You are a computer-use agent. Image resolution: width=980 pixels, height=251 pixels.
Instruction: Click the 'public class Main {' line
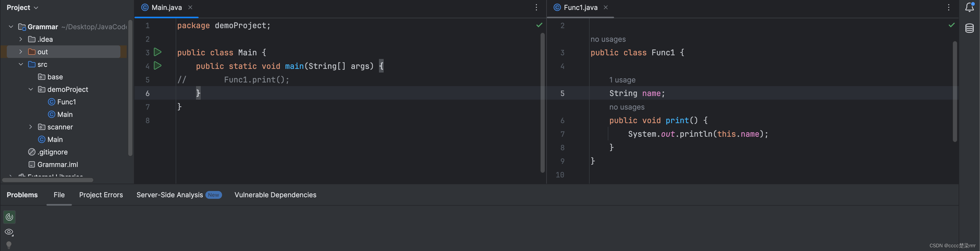coord(222,52)
